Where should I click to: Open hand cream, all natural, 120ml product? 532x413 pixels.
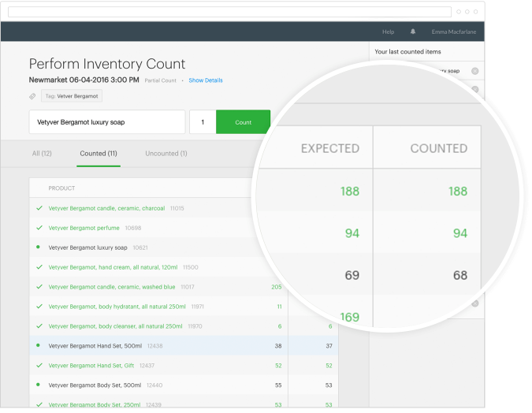click(x=113, y=267)
